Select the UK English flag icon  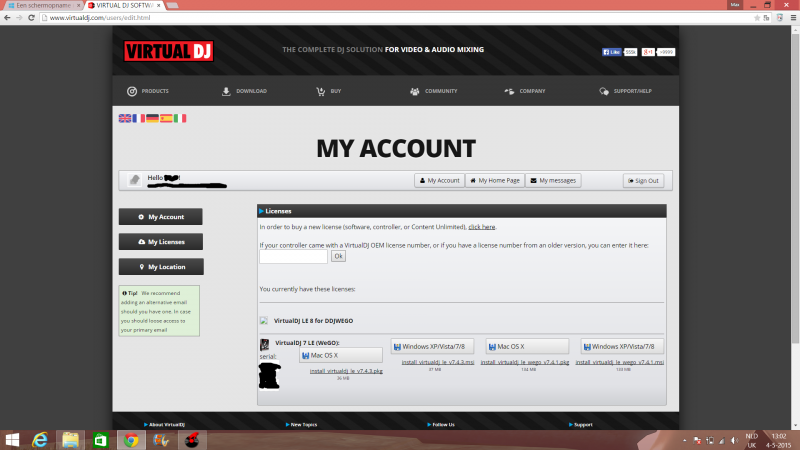point(125,118)
